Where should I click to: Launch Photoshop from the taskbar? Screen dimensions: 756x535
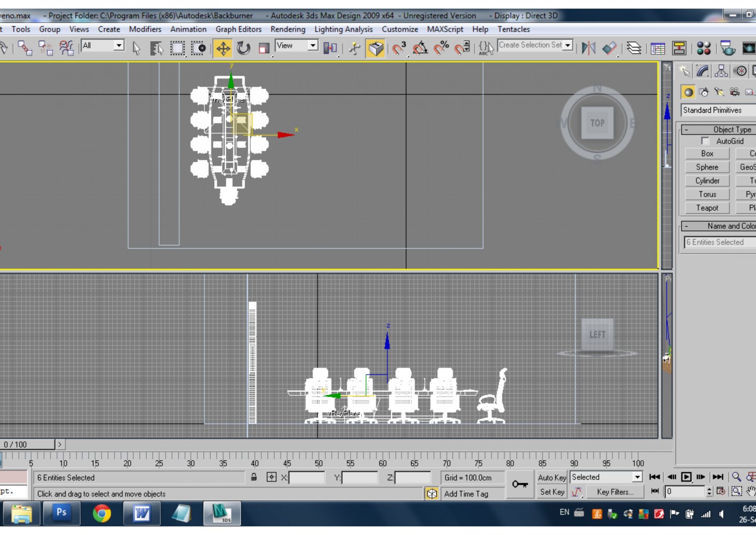[x=61, y=513]
